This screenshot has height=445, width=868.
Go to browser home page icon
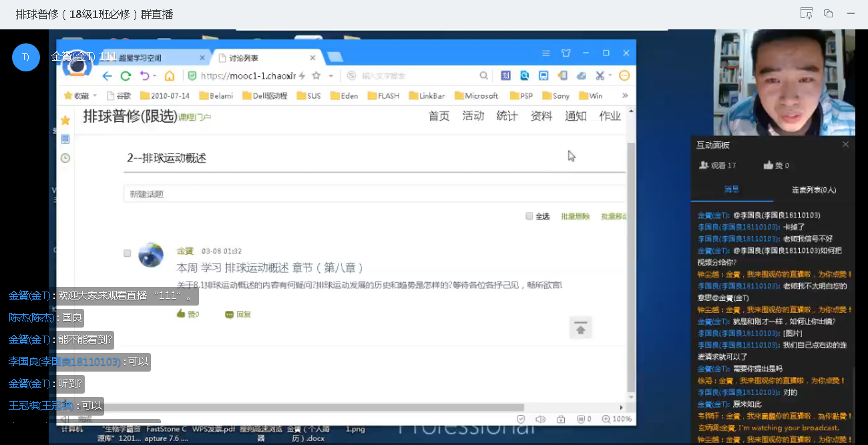(x=170, y=76)
